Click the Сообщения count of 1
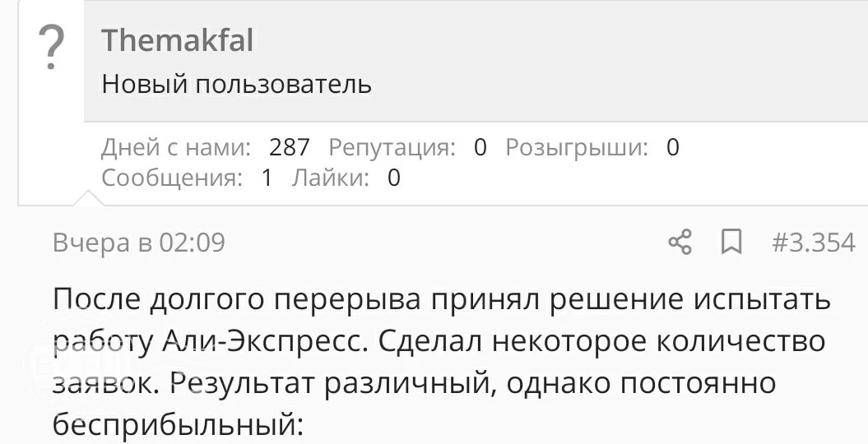This screenshot has height=444, width=868. [x=267, y=178]
